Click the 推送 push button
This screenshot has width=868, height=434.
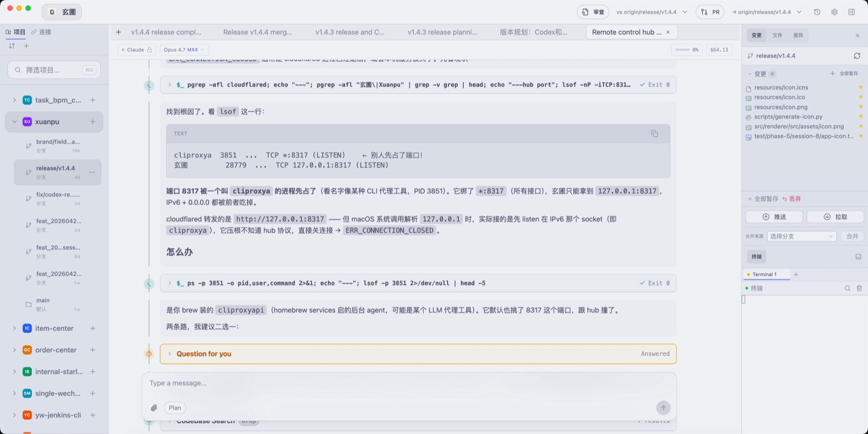(775, 217)
